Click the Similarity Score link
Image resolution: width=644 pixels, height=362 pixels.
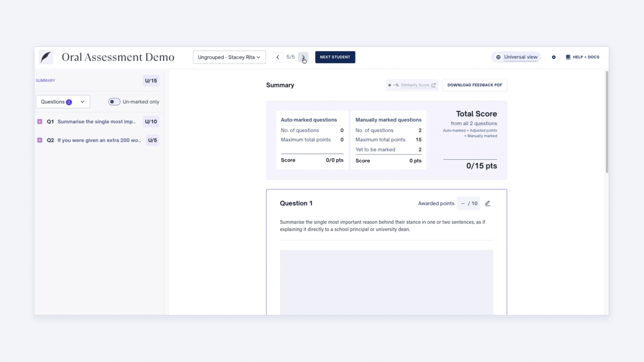coord(415,85)
